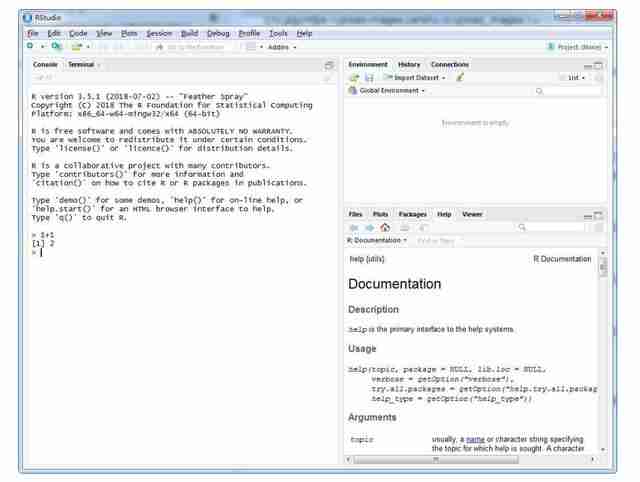
Task: Switch to the Terminal tab
Action: click(81, 64)
